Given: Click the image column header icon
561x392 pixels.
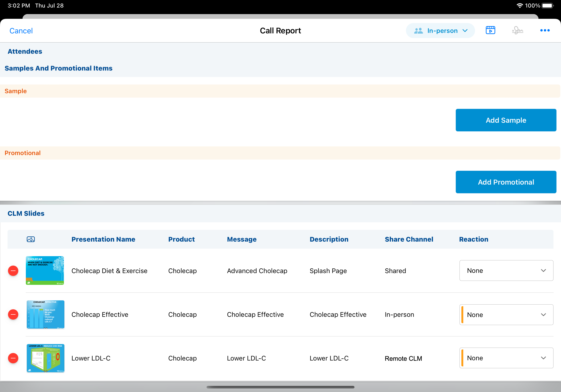Looking at the screenshot, I should pos(31,239).
